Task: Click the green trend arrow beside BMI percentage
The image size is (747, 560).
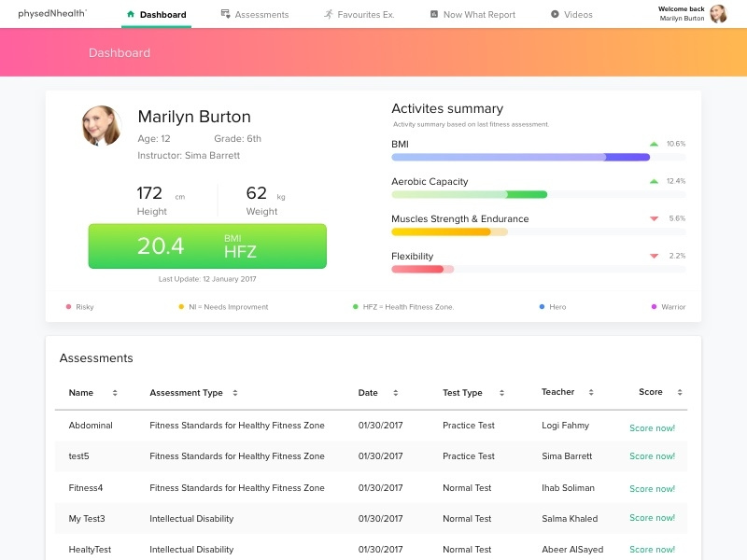Action: click(655, 144)
